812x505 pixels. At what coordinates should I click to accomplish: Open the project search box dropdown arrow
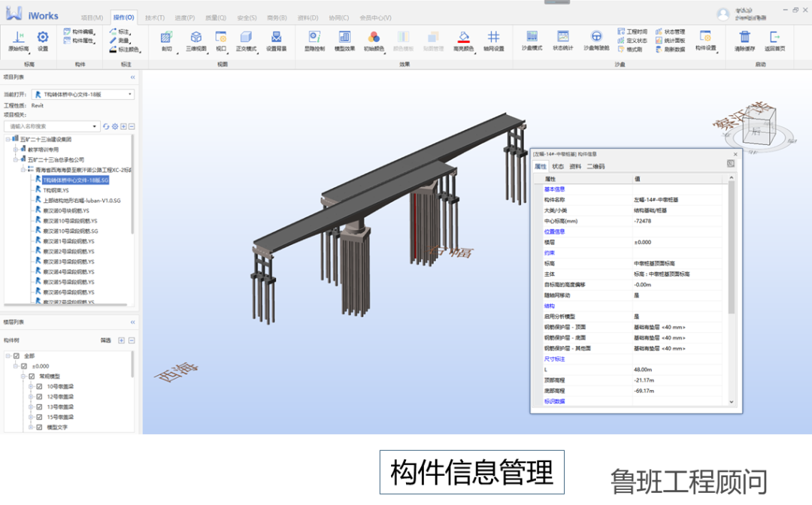[94, 126]
